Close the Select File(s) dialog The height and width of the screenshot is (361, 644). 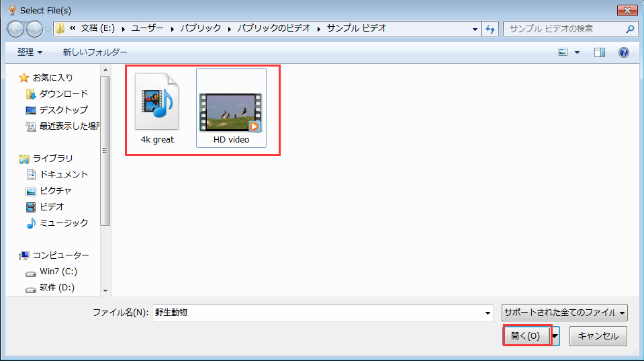[627, 10]
